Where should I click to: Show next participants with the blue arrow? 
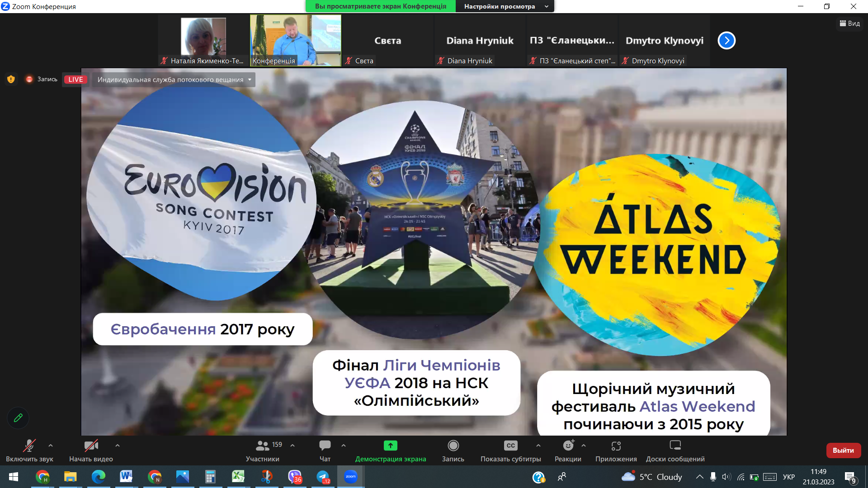point(726,41)
